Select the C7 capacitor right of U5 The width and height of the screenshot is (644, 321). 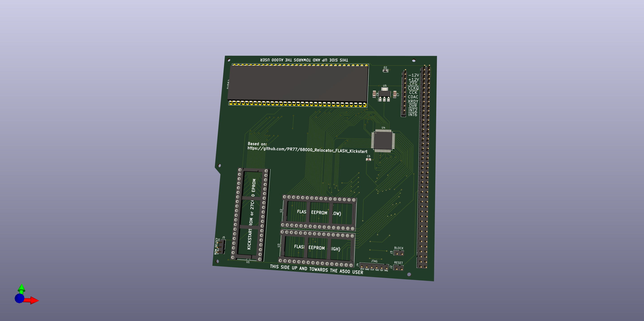point(395,94)
